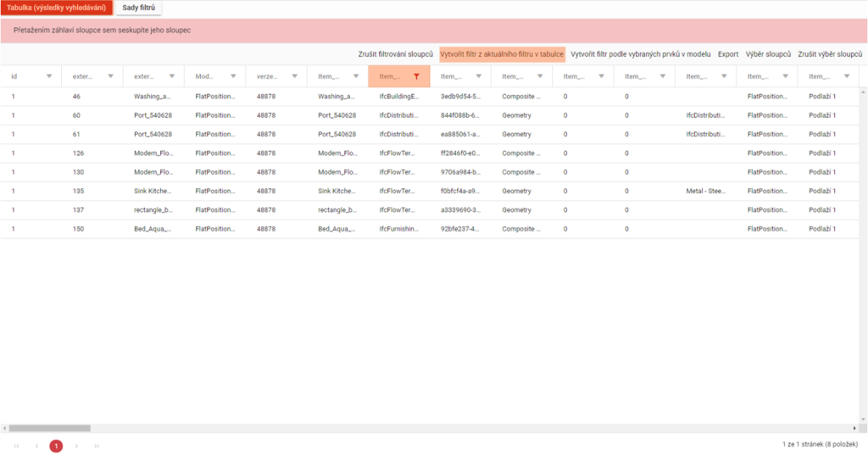Open the verze... column filter dropdown arrow
The height and width of the screenshot is (456, 868).
(x=294, y=76)
